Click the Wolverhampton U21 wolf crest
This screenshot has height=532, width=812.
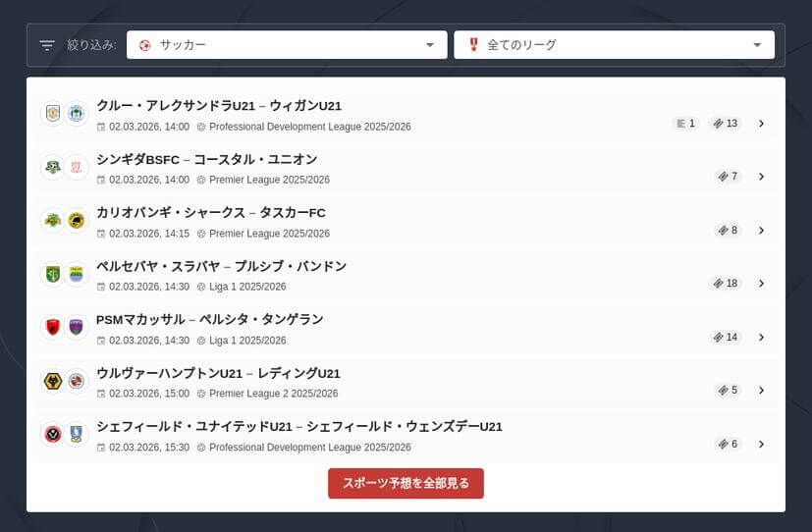pyautogui.click(x=53, y=381)
